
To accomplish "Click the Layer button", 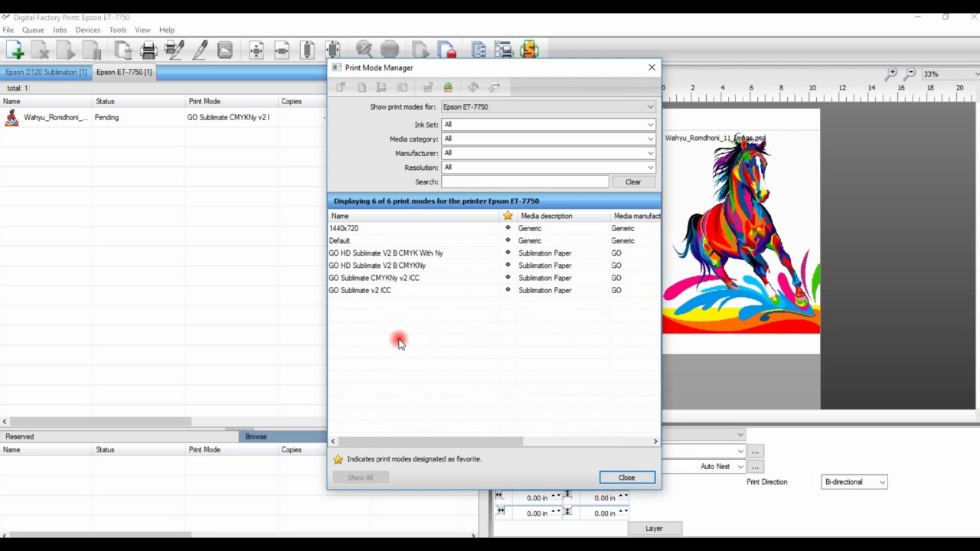I will pyautogui.click(x=654, y=528).
